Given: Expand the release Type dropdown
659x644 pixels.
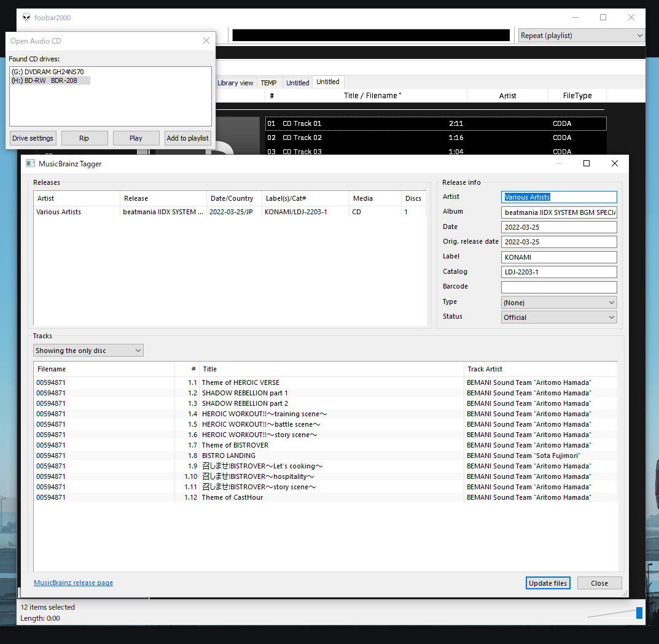Looking at the screenshot, I should coord(558,303).
